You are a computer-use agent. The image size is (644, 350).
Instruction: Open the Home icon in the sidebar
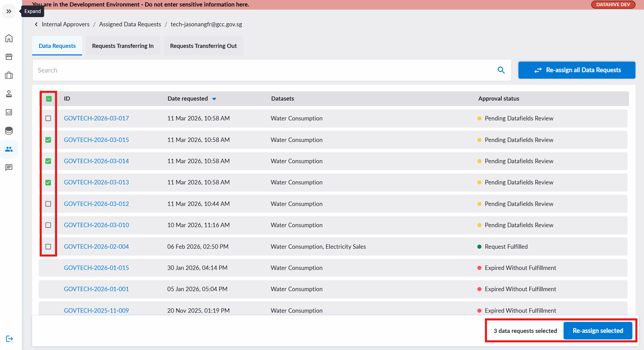pyautogui.click(x=9, y=38)
